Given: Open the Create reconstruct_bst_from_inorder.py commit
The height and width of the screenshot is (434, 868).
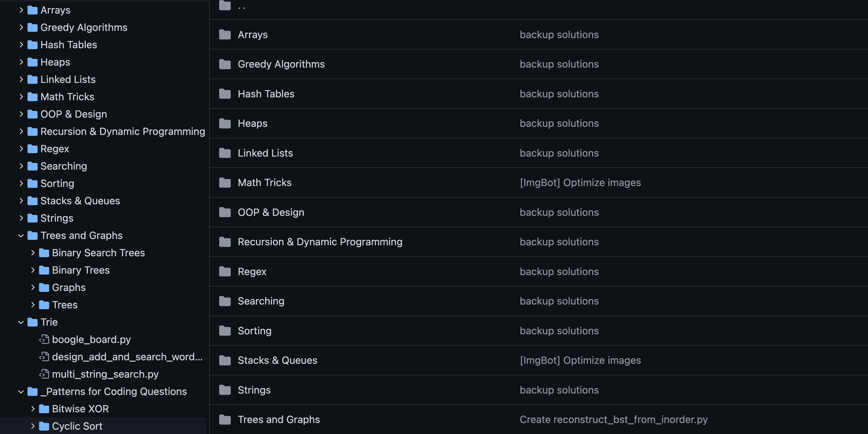Looking at the screenshot, I should point(613,420).
